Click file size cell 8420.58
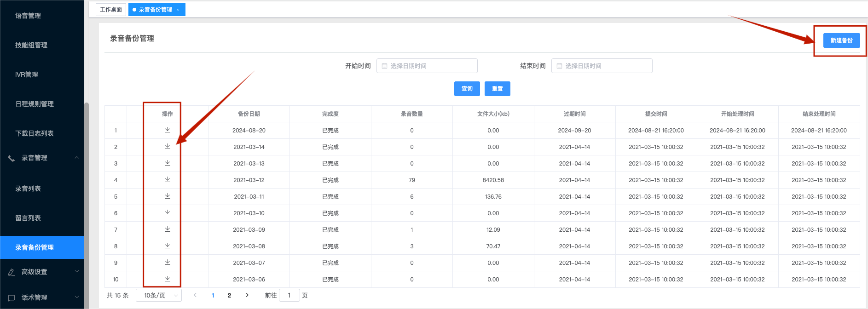The image size is (868, 309). coord(493,180)
